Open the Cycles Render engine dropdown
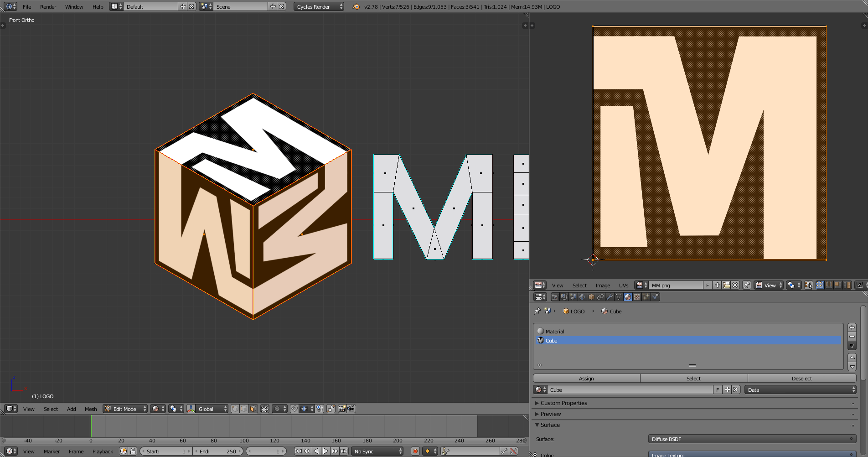 [x=319, y=6]
